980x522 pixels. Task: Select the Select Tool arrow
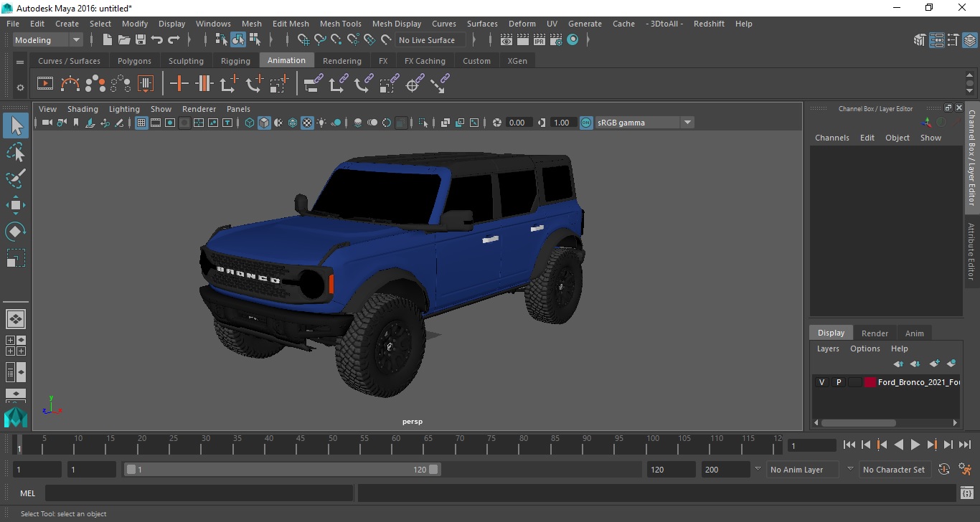(16, 126)
